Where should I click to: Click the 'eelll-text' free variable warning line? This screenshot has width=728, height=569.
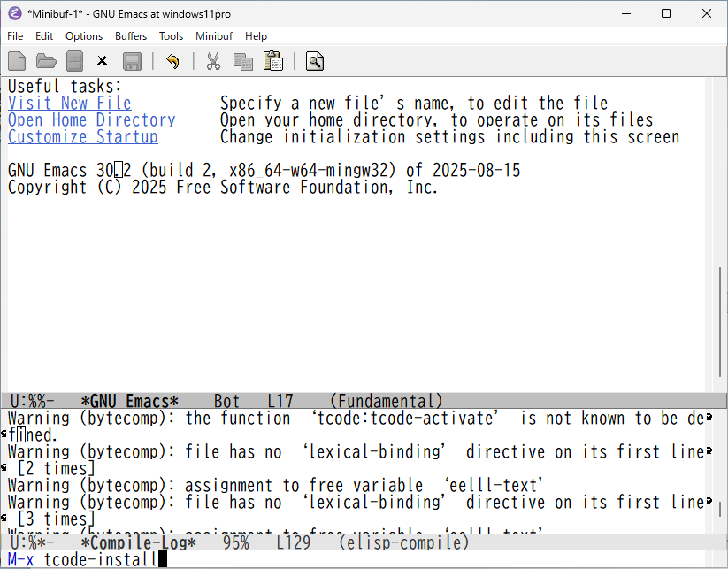(x=275, y=486)
